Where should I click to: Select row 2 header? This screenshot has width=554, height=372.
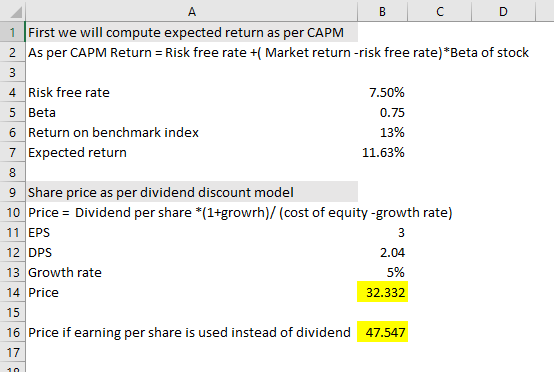coord(12,53)
